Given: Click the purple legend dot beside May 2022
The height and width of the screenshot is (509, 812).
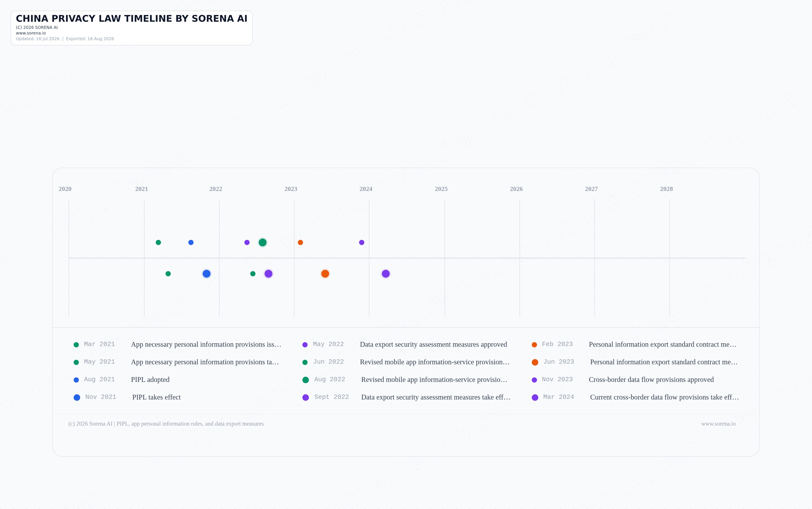Looking at the screenshot, I should click(305, 345).
